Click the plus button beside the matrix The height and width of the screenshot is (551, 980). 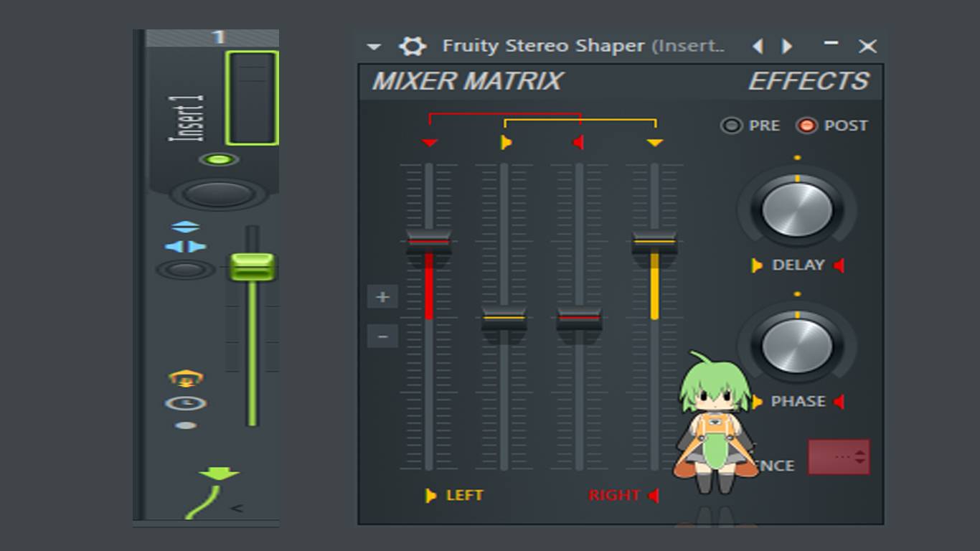pos(382,296)
